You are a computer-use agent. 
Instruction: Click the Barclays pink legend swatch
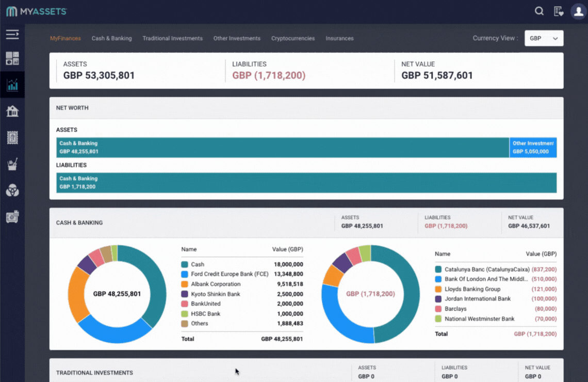pyautogui.click(x=438, y=309)
